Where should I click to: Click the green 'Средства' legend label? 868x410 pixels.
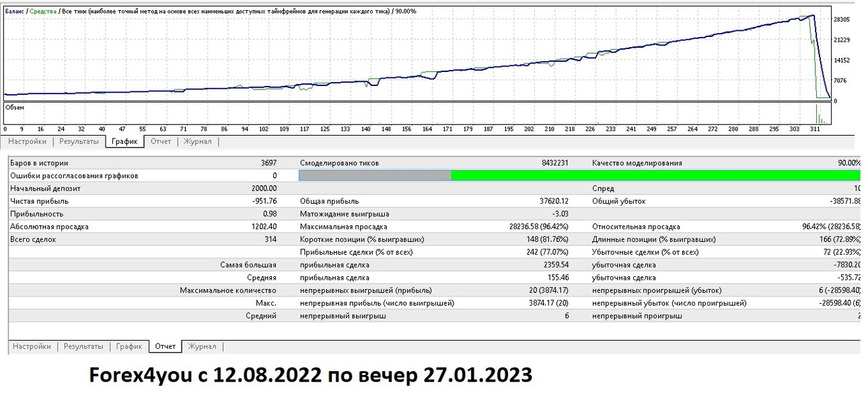43,11
